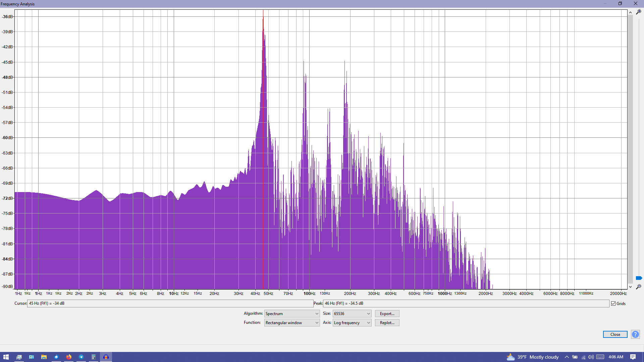Click the blue vertical pan slider handle
The width and height of the screenshot is (644, 362).
point(639,278)
